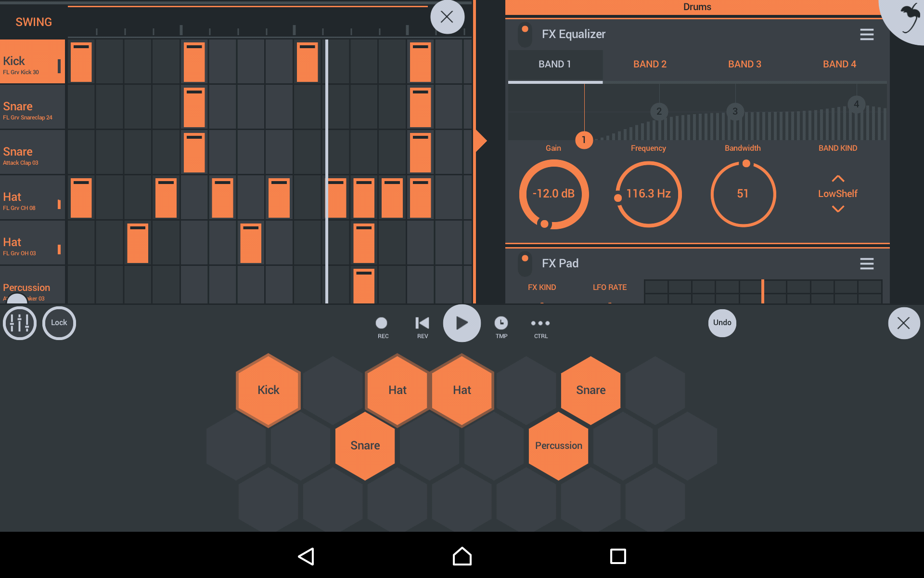Expand the Drums FX panel with the orange arrow
The image size is (924, 578).
pyautogui.click(x=480, y=141)
